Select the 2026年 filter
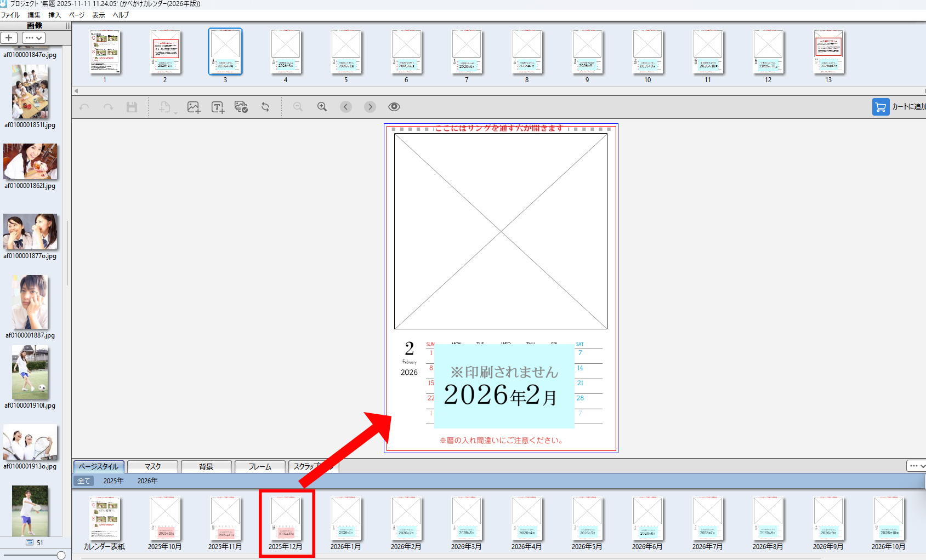The width and height of the screenshot is (926, 560). click(x=147, y=481)
